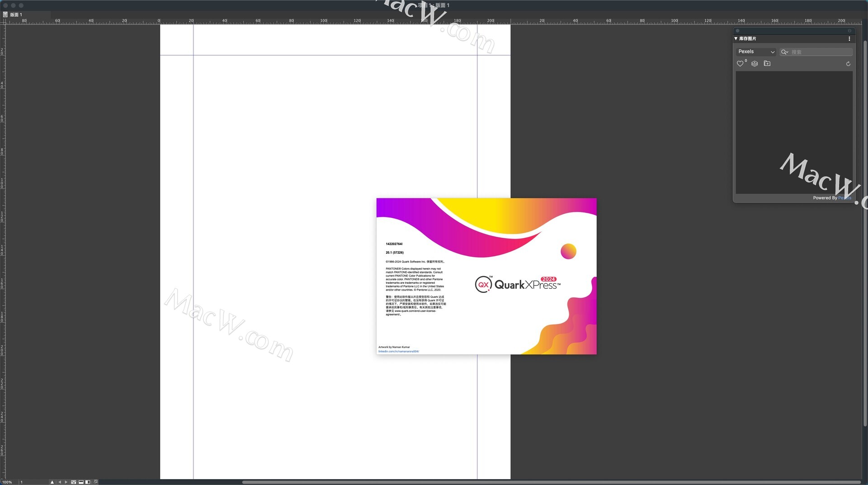Toggle vertical split view button
The image size is (868, 485).
pyautogui.click(x=88, y=482)
